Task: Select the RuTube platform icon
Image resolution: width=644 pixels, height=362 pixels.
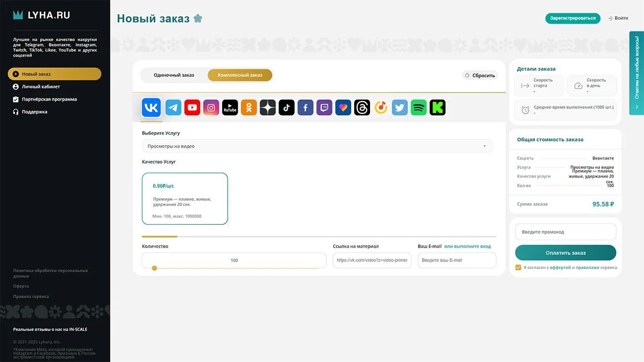Action: coord(229,107)
